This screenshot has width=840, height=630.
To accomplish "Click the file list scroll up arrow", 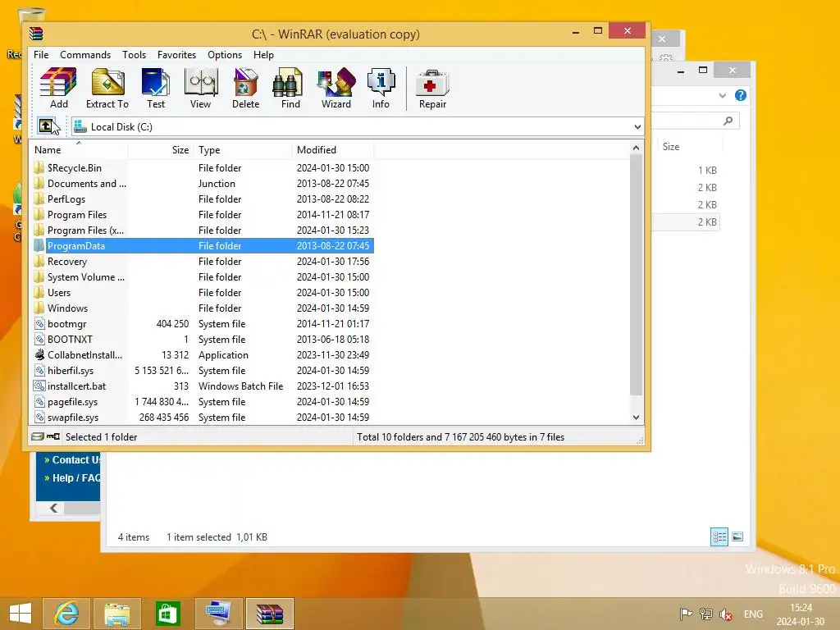I will click(x=636, y=148).
